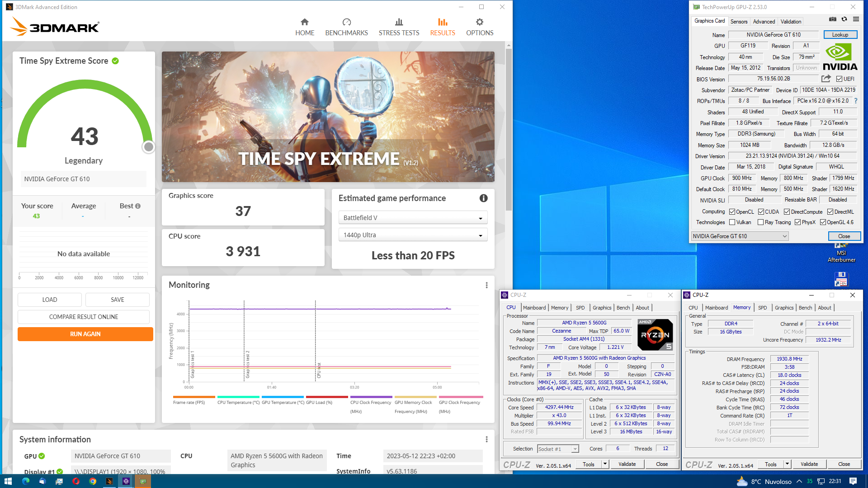
Task: Open GPU selector dropdown in GPU-Z
Action: pos(740,236)
